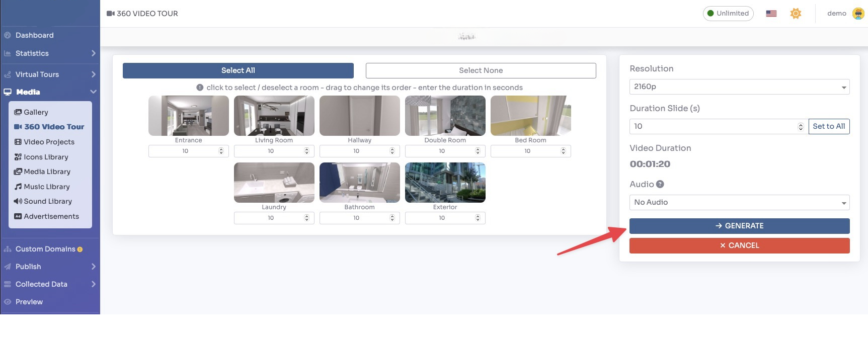Select the Hallway room thumbnail

[360, 116]
